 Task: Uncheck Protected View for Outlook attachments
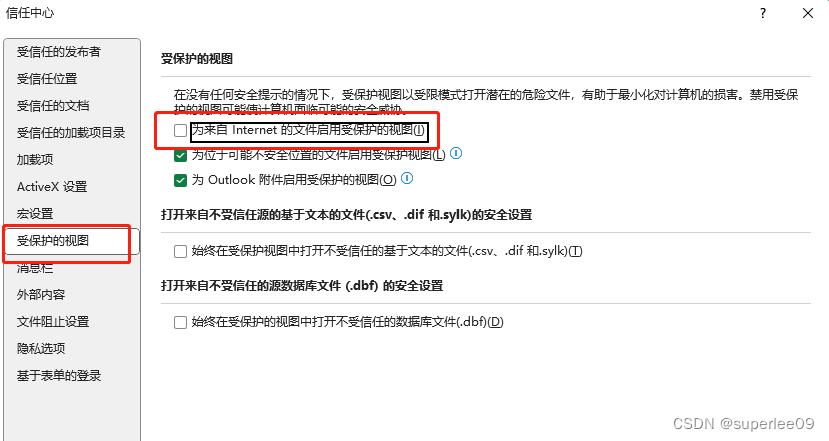[x=180, y=181]
